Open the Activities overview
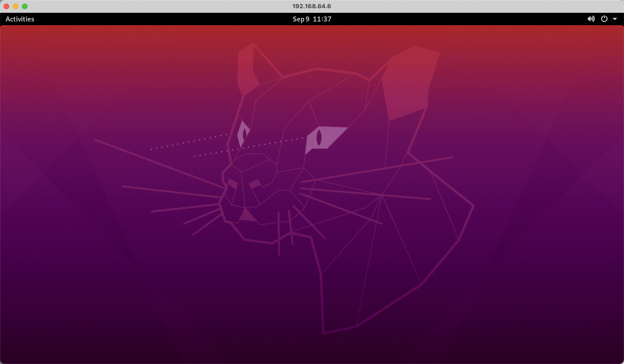624x364 pixels. point(20,19)
